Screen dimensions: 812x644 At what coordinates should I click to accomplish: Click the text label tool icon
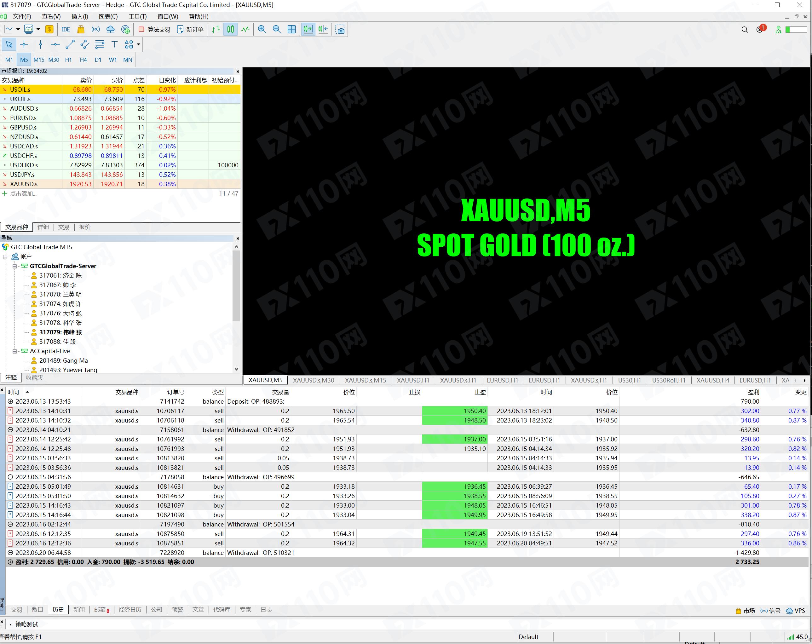click(x=114, y=44)
